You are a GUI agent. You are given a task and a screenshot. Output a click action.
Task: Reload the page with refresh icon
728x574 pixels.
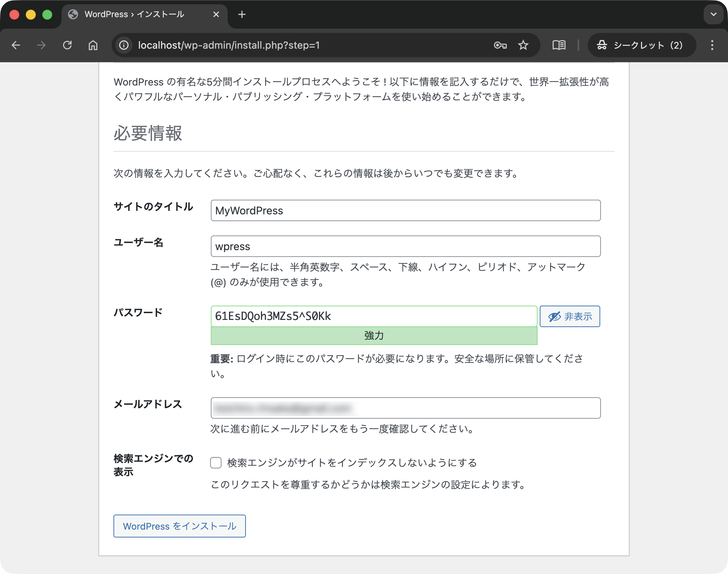tap(67, 45)
